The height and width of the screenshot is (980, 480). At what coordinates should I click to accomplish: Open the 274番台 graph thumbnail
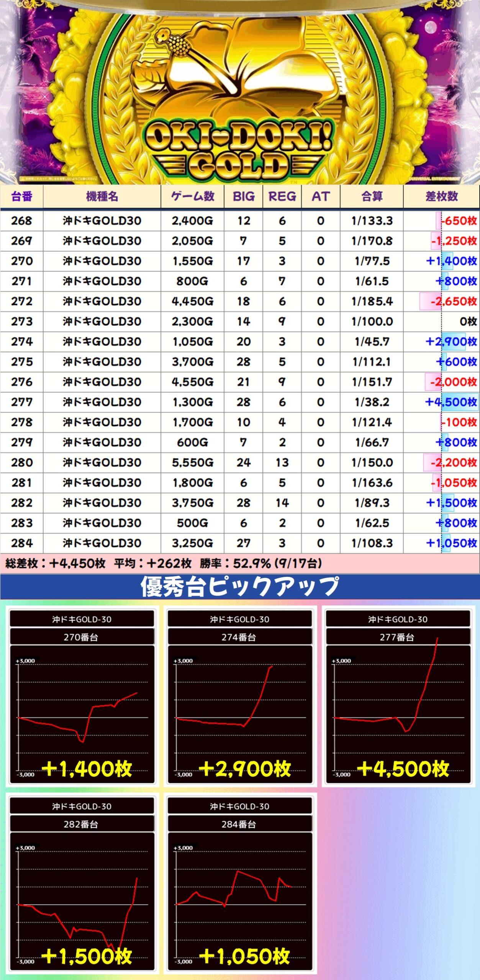(x=240, y=696)
